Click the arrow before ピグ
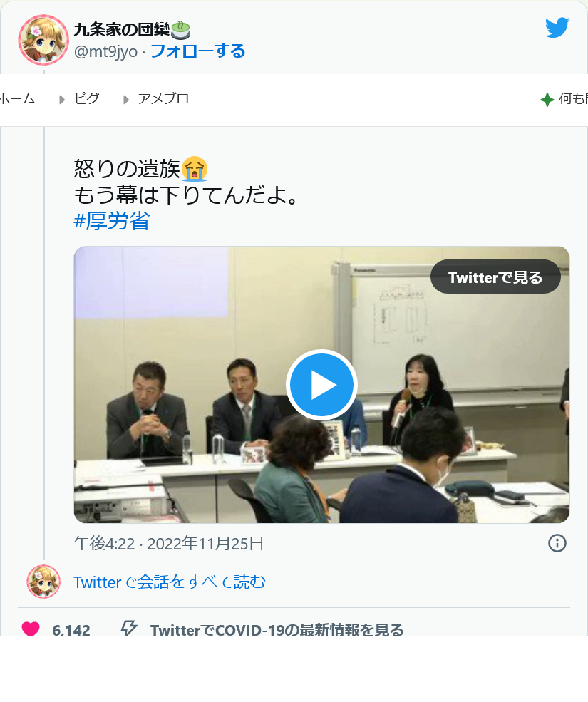The image size is (588, 702). pyautogui.click(x=62, y=99)
